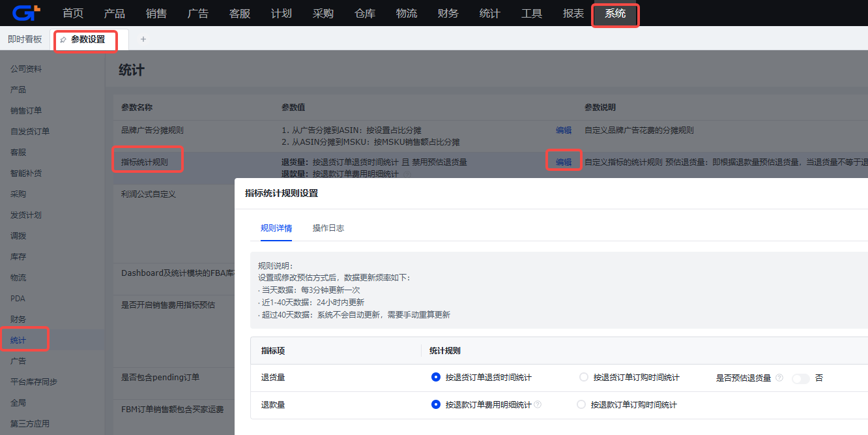Open the 报表 top menu
The image size is (868, 435).
point(573,14)
